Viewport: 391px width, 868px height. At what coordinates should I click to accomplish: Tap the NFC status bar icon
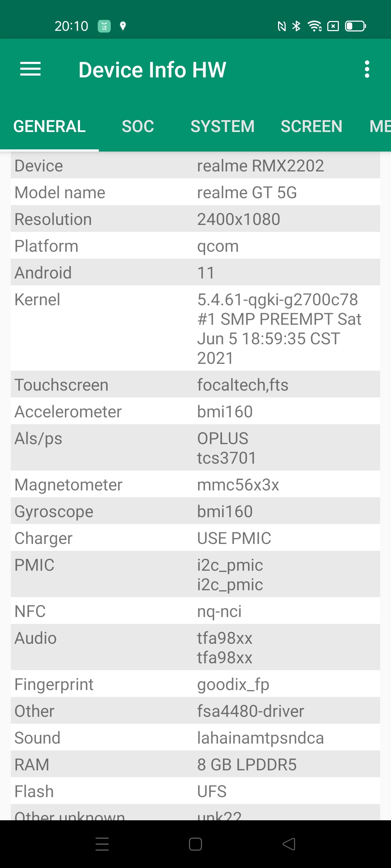(x=282, y=26)
